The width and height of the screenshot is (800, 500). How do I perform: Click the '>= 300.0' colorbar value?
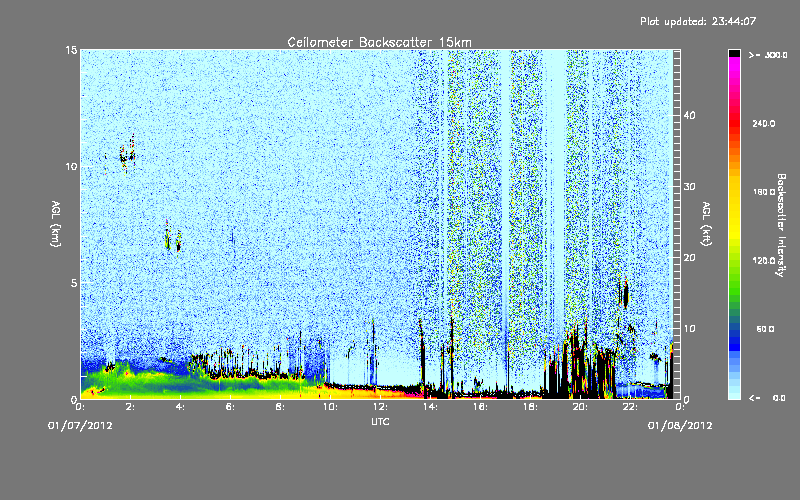pos(768,55)
